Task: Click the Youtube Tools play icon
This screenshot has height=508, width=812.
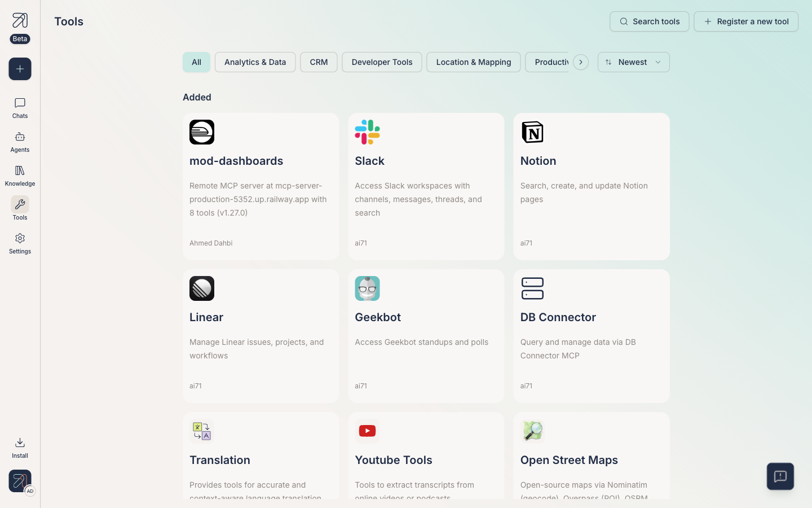Action: 367,431
